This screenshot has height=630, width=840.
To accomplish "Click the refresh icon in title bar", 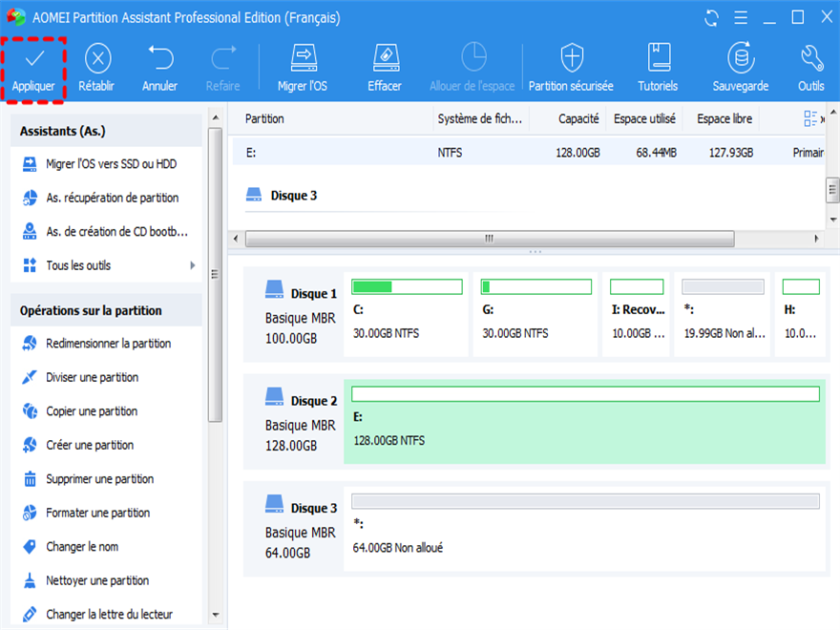I will (712, 17).
